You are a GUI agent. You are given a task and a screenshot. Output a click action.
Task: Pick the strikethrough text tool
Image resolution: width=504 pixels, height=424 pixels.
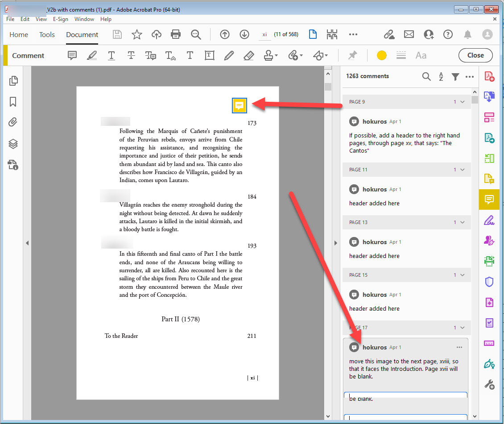pos(131,55)
